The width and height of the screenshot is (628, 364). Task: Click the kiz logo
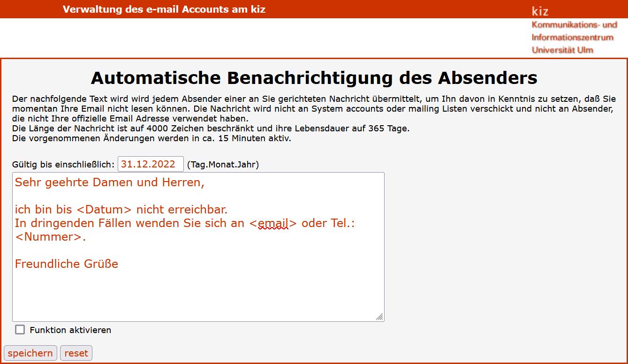coord(540,11)
